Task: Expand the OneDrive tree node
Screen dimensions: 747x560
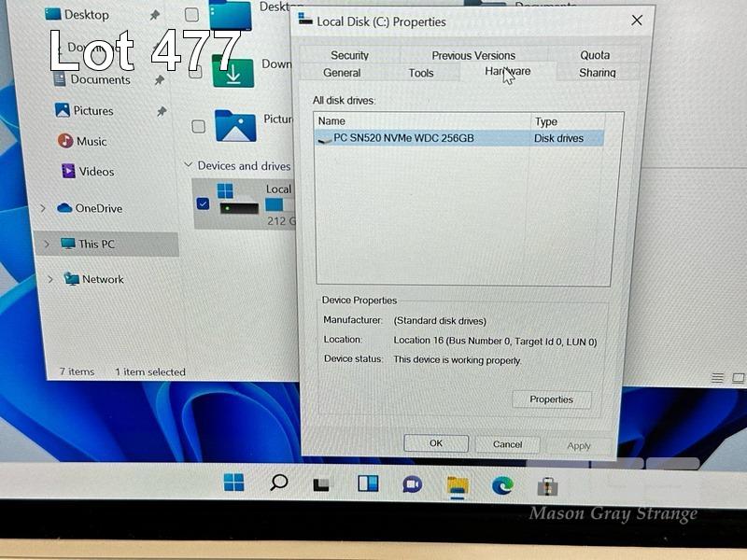Action: tap(42, 208)
